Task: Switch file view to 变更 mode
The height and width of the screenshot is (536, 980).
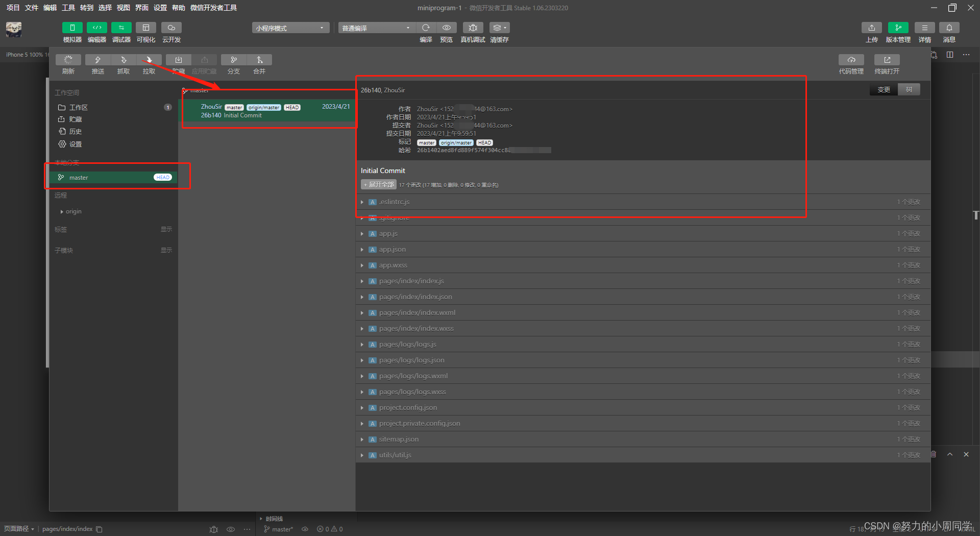Action: click(x=884, y=89)
